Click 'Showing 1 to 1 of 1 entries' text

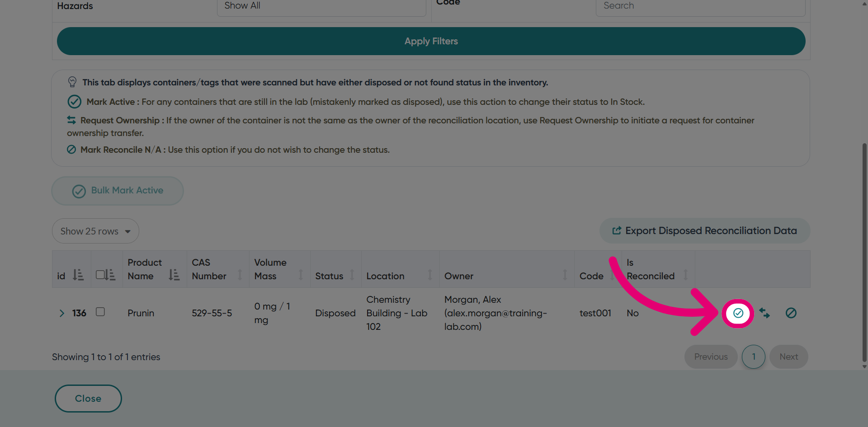(x=106, y=357)
